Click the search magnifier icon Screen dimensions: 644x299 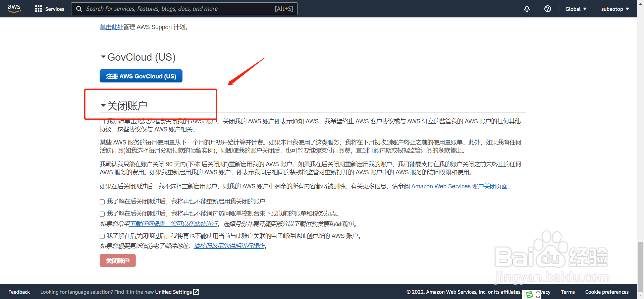[79, 9]
